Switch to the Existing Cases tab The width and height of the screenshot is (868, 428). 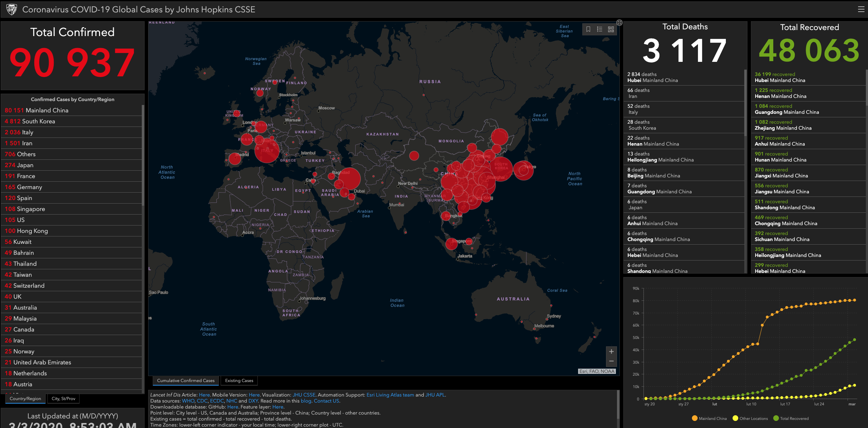click(239, 381)
